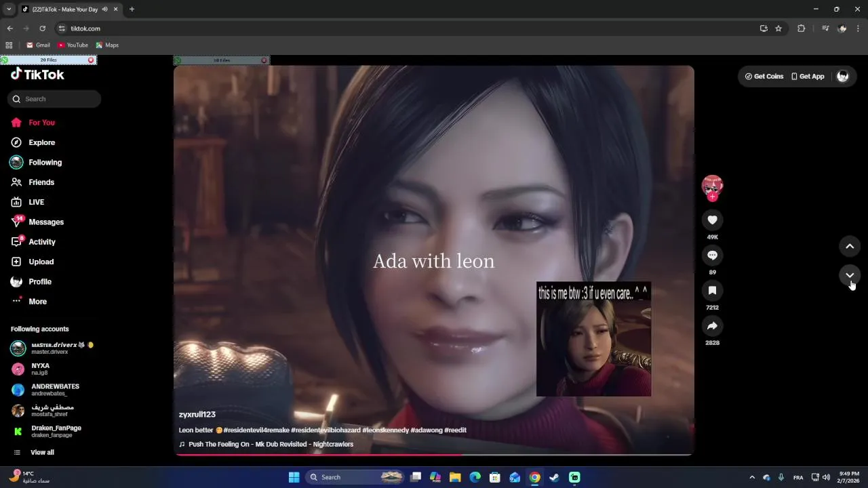868x488 pixels.
Task: Close the 10 Files overlay widget
Action: 264,60
